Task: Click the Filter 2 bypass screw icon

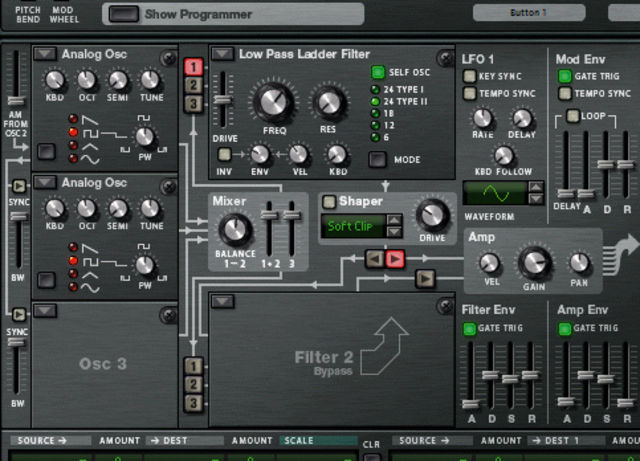Action: [445, 306]
